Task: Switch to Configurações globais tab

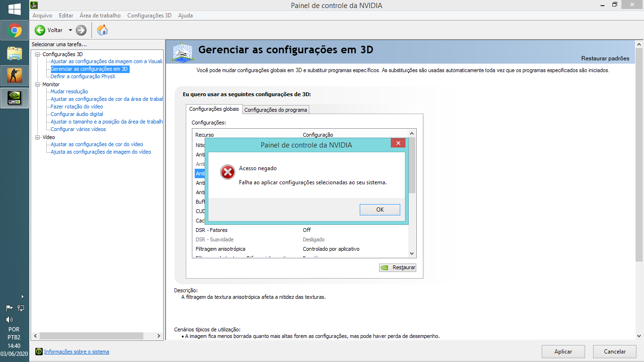Action: click(214, 109)
